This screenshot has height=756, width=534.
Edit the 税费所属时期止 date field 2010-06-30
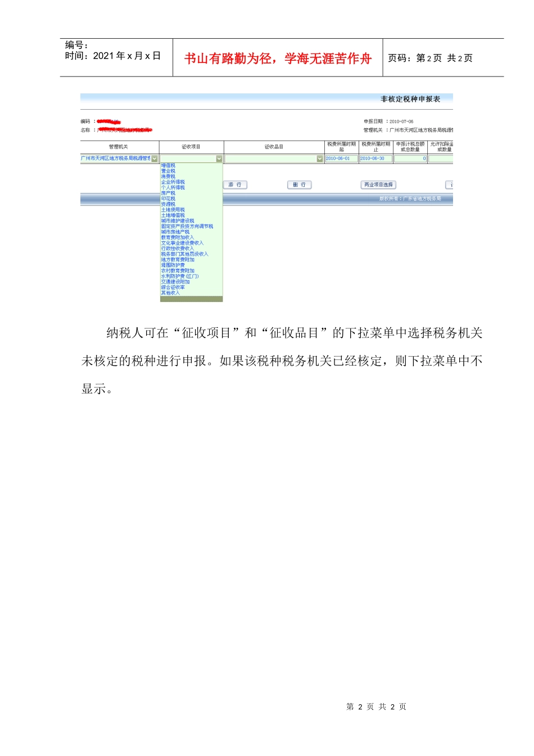[x=375, y=159]
